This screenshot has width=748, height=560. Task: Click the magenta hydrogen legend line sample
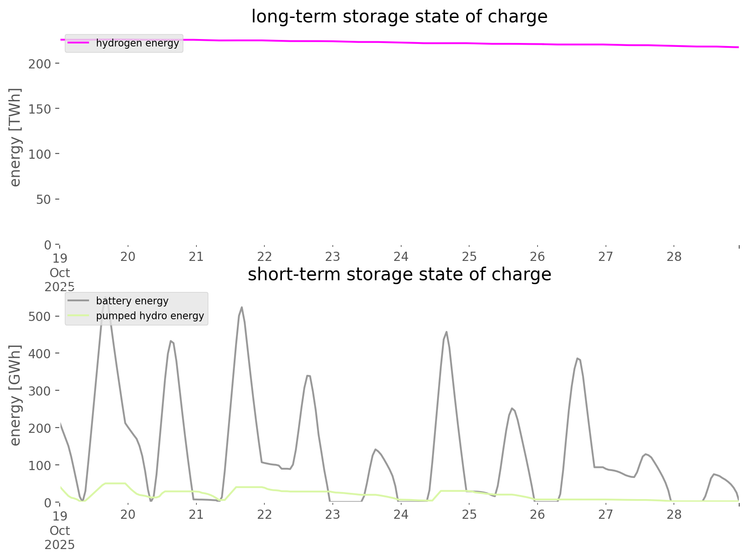(x=78, y=43)
